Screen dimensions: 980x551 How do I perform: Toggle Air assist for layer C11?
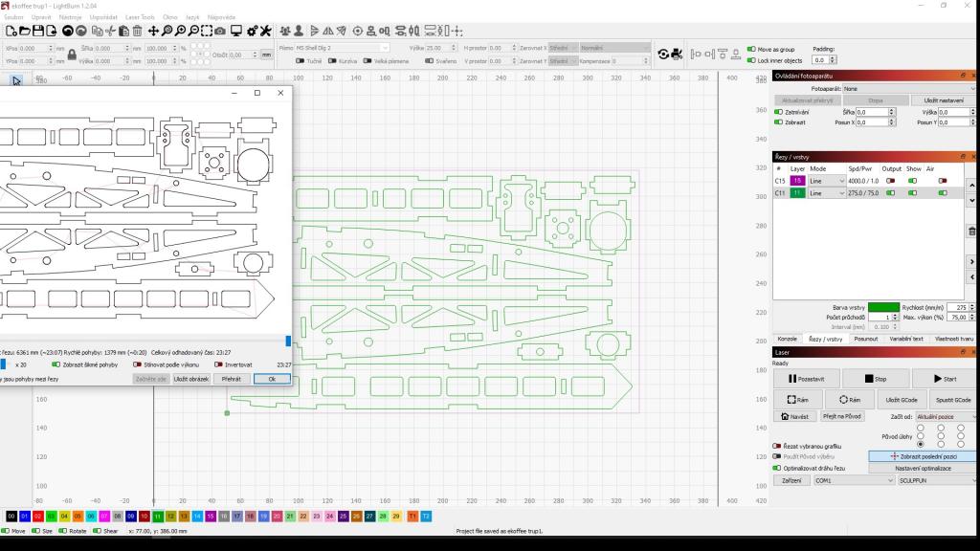[943, 192]
